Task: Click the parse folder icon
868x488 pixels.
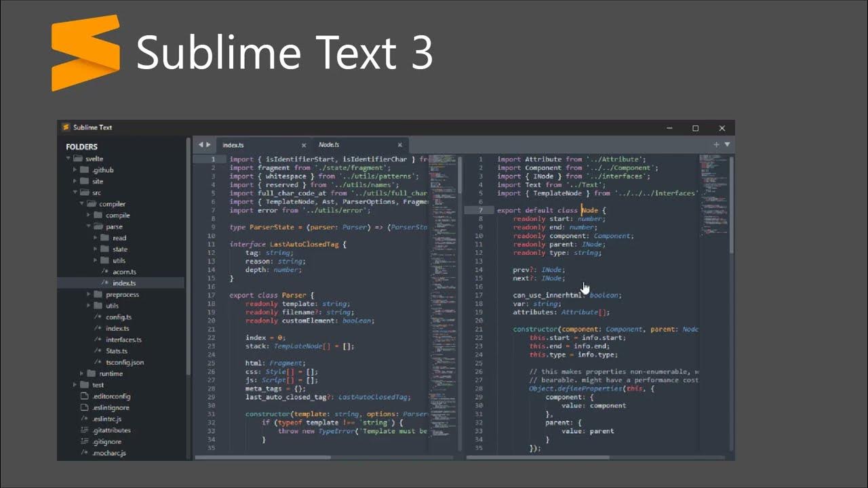Action: [x=98, y=226]
